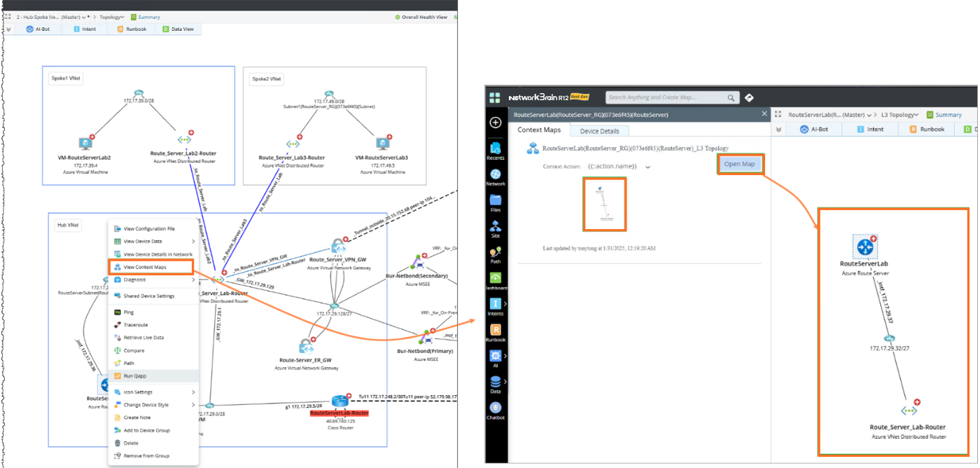Open the Dashboard sidebar icon
980x468 pixels.
pos(496,281)
